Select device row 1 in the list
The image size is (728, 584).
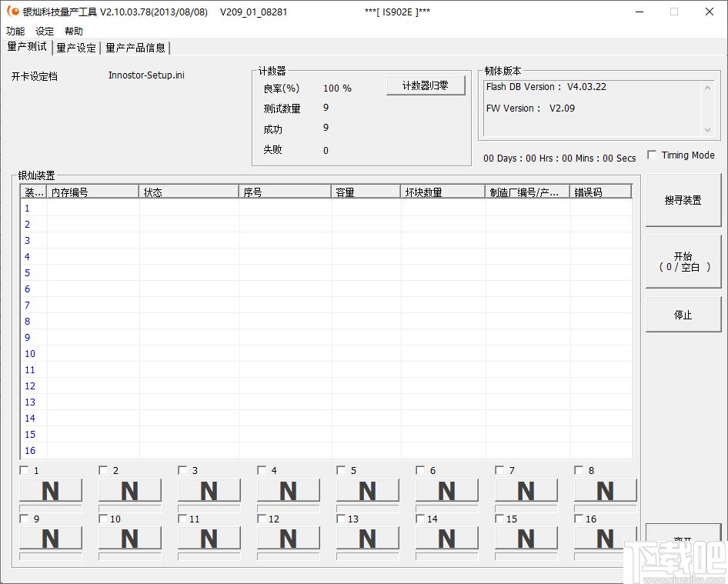coord(326,208)
